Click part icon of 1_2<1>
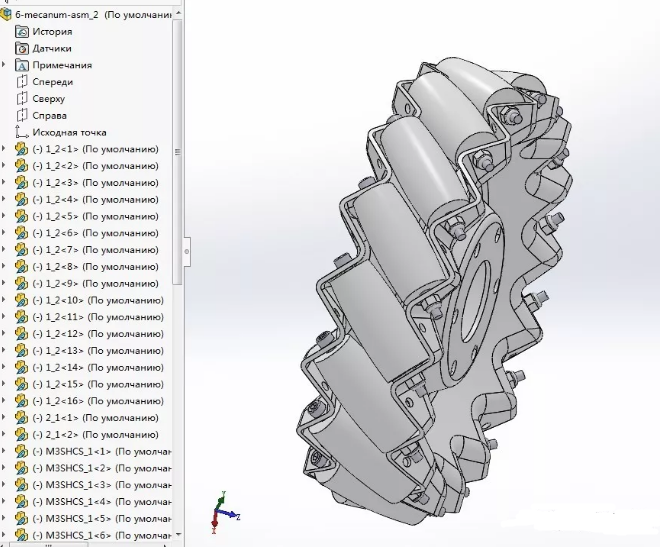 coord(21,149)
